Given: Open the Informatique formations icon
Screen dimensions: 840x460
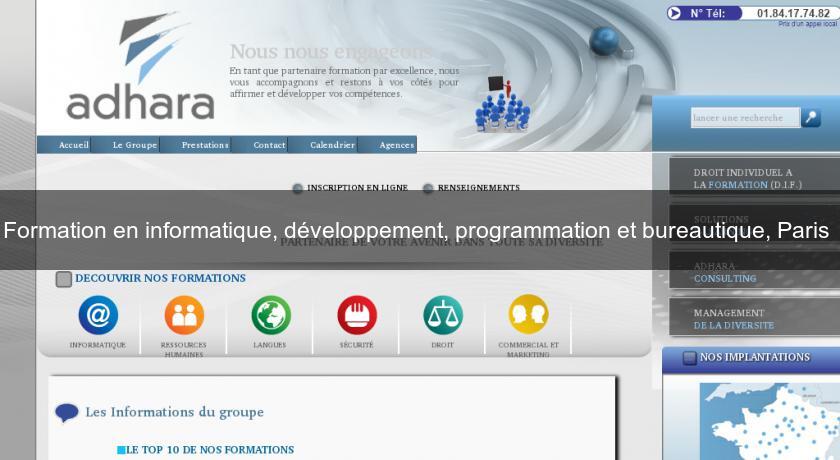Looking at the screenshot, I should [98, 315].
